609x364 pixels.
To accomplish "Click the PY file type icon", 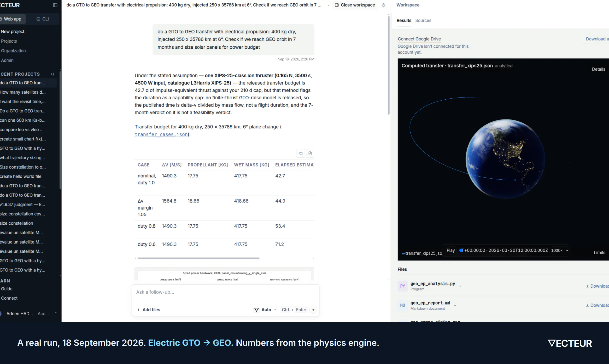I will (x=403, y=286).
